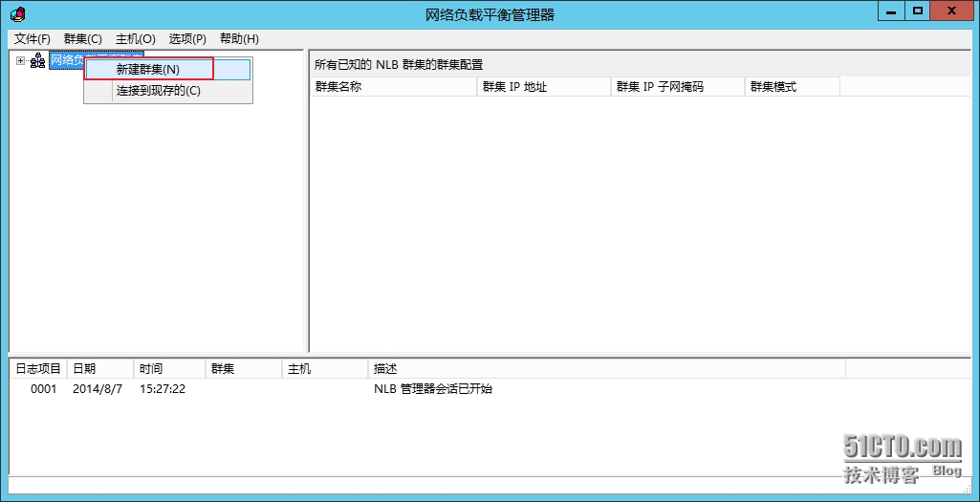Click the 日志项目 log column header
Image resolution: width=980 pixels, height=502 pixels.
pyautogui.click(x=38, y=369)
